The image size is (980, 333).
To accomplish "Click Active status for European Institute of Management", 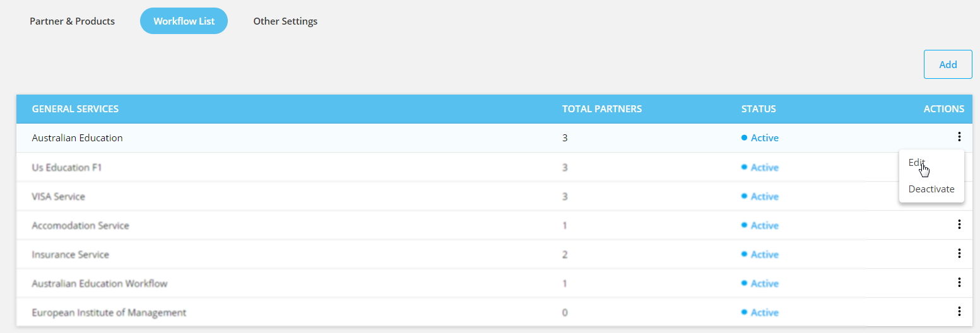I will pyautogui.click(x=760, y=312).
